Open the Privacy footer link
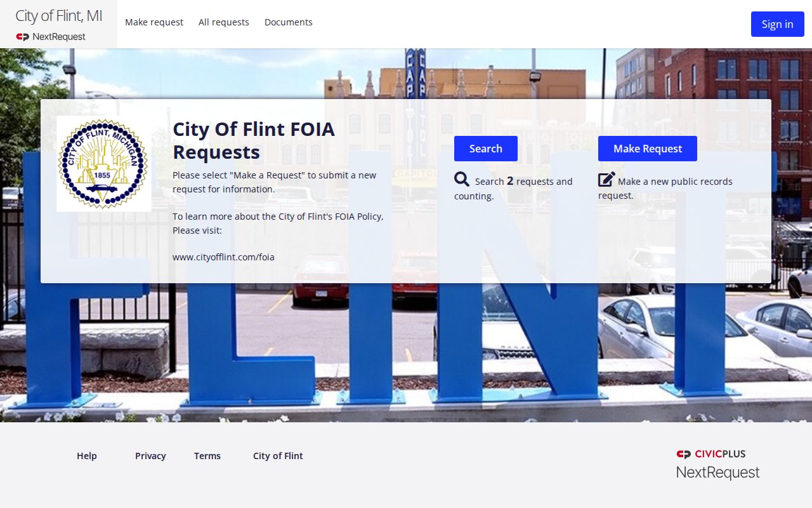Screen dimensions: 812x508 150,456
